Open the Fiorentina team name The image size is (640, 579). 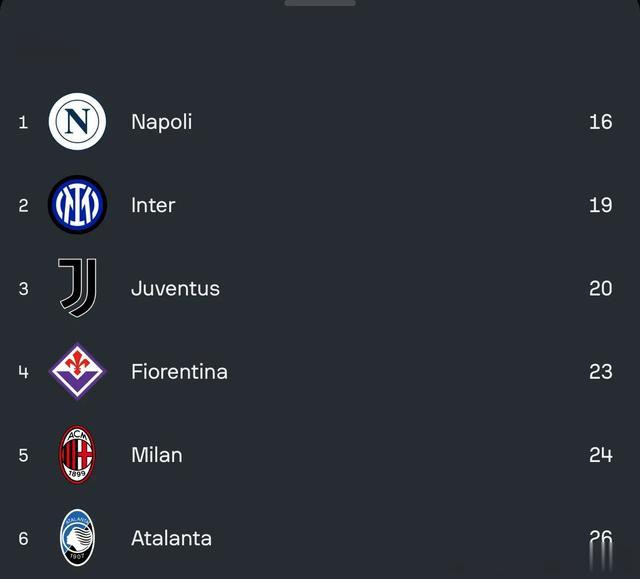[x=179, y=372]
